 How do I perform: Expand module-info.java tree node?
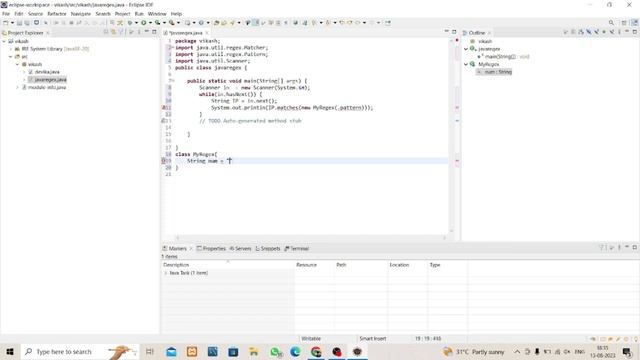click(18, 87)
